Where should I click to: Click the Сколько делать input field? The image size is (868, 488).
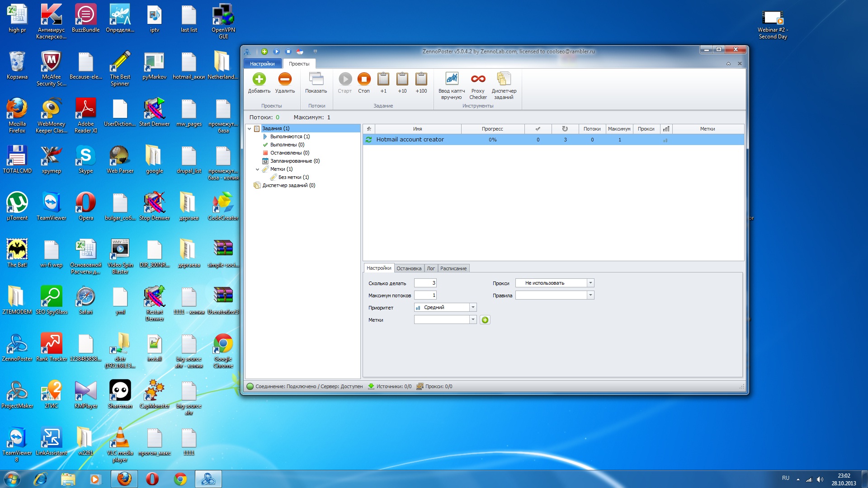click(425, 283)
